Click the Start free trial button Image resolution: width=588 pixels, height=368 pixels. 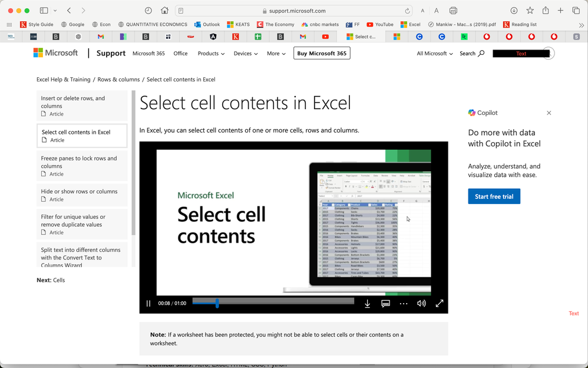coord(494,196)
